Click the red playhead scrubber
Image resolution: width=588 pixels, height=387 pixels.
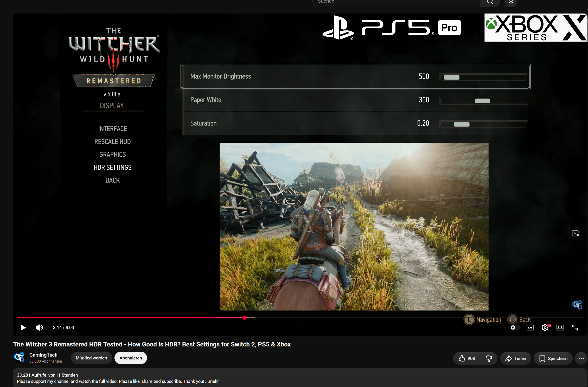click(x=245, y=318)
